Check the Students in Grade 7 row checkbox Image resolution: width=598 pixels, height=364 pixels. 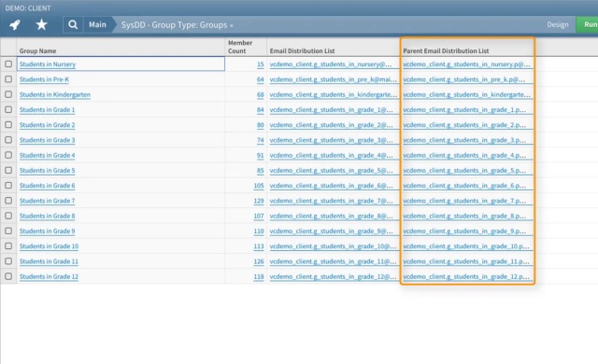tap(8, 201)
